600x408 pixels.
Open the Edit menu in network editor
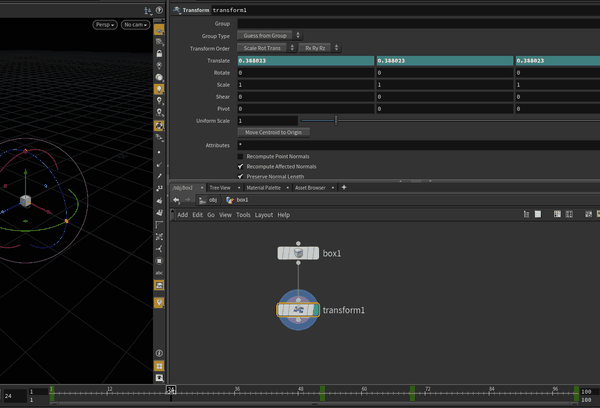[x=197, y=215]
